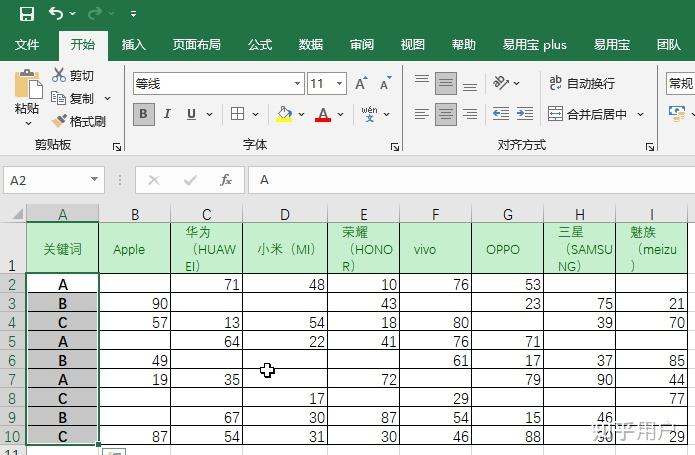Open the Name Box dropdown arrow
Image resolution: width=695 pixels, height=455 pixels.
(x=94, y=180)
